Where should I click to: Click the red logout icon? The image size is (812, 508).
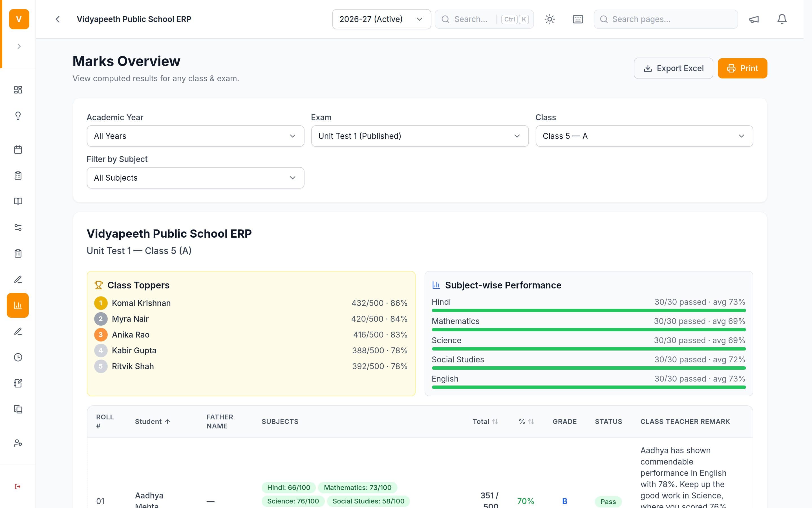(x=18, y=487)
